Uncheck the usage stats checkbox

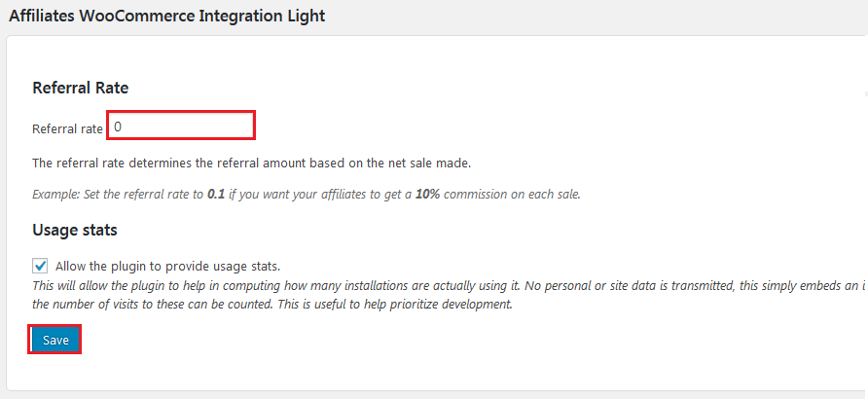pos(40,266)
